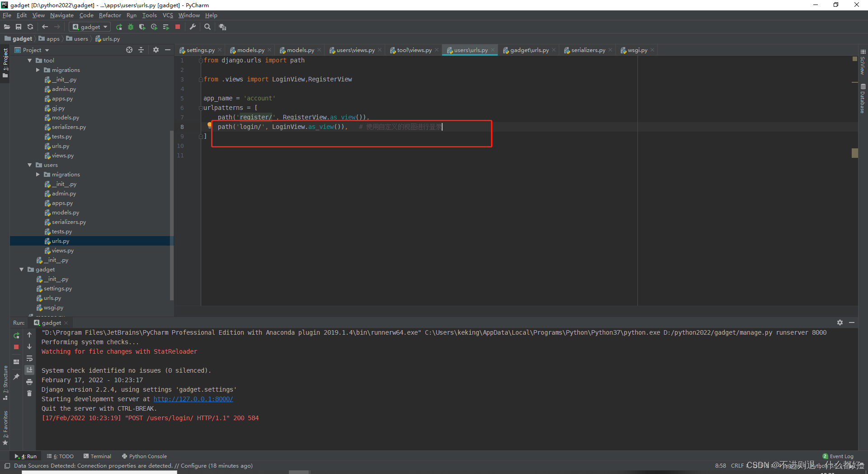Image resolution: width=868 pixels, height=474 pixels.
Task: Collapse the tool folder in project tree
Action: point(30,61)
